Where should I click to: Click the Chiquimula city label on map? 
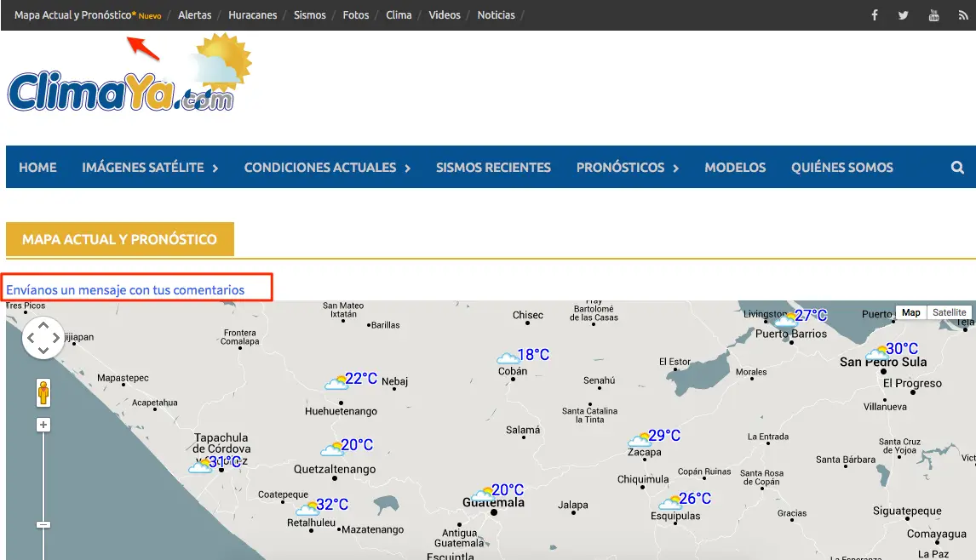(x=643, y=479)
